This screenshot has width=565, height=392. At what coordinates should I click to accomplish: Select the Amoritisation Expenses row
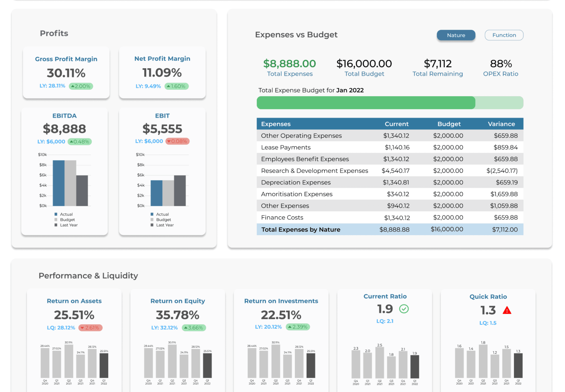pyautogui.click(x=390, y=194)
